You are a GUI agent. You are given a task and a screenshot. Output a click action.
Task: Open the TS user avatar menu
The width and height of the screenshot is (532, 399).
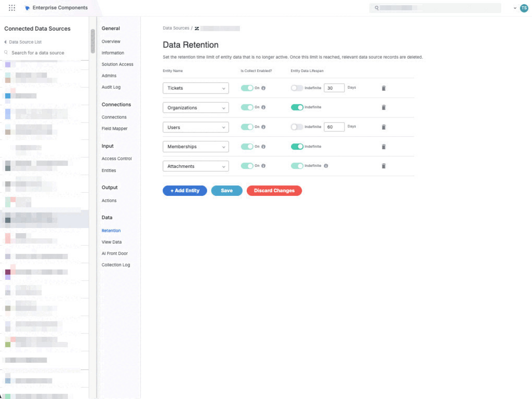point(524,8)
